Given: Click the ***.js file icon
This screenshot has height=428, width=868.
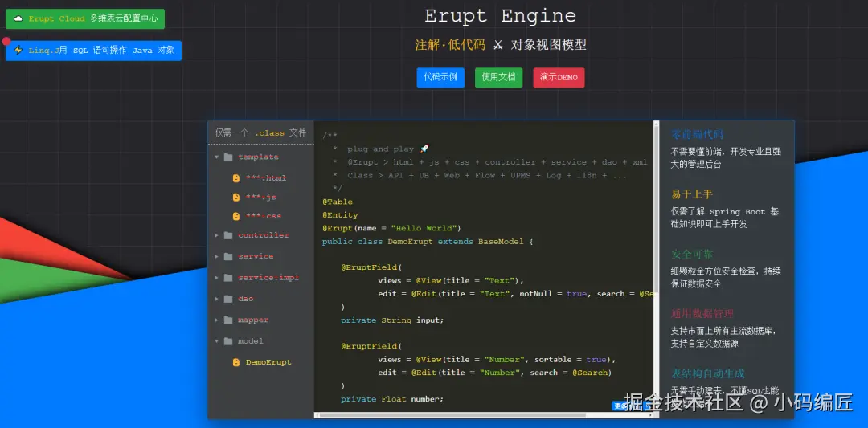Looking at the screenshot, I should pos(236,197).
